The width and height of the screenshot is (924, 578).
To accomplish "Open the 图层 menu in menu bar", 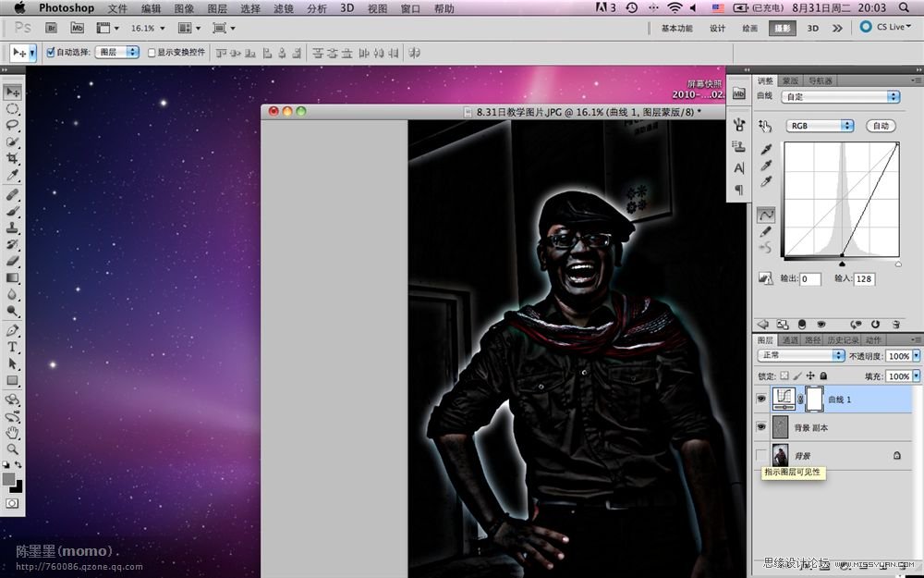I will point(217,8).
